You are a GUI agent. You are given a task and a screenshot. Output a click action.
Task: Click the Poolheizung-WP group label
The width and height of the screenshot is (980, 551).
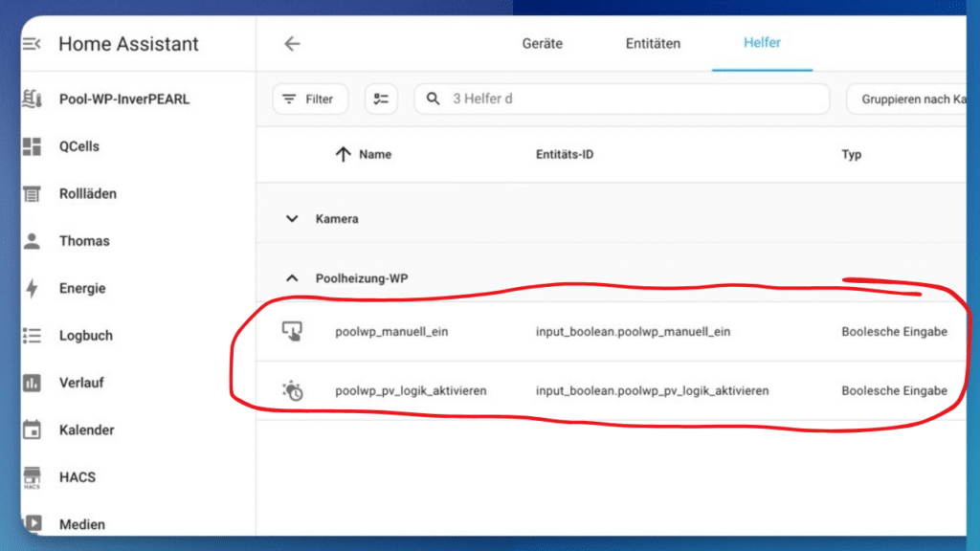[x=362, y=278]
